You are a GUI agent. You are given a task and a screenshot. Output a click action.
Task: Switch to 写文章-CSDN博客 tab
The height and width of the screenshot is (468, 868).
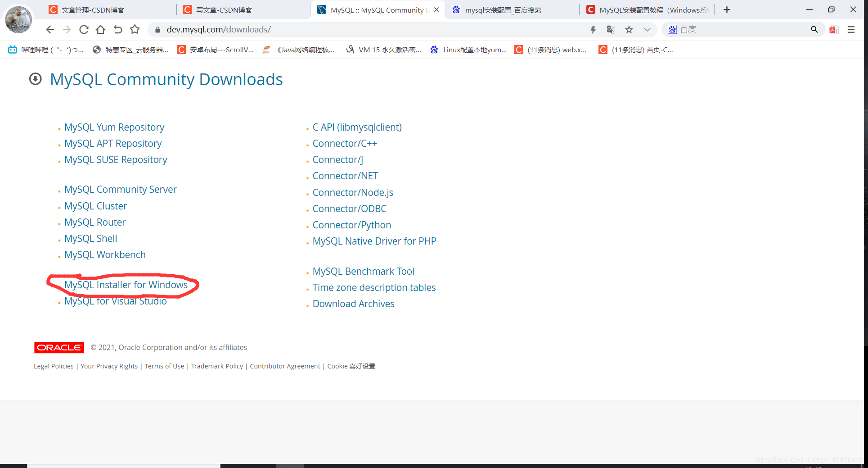[x=243, y=10]
